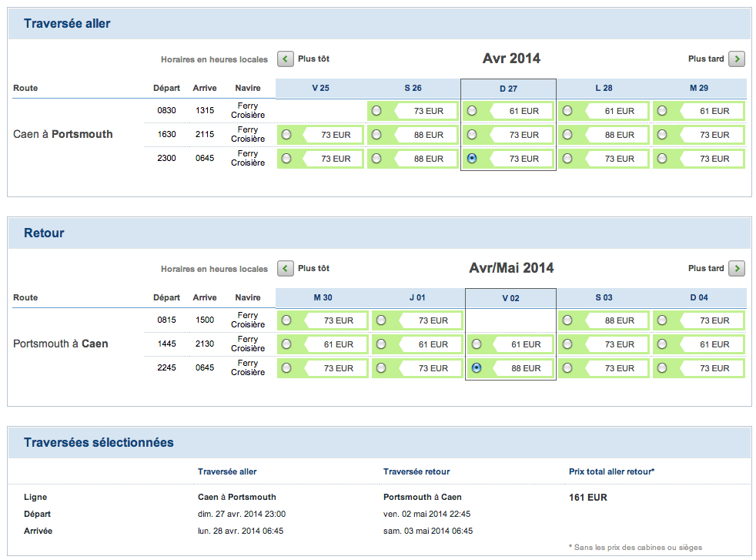Click the outbound 'Plus tard' right arrow icon

coord(737,59)
